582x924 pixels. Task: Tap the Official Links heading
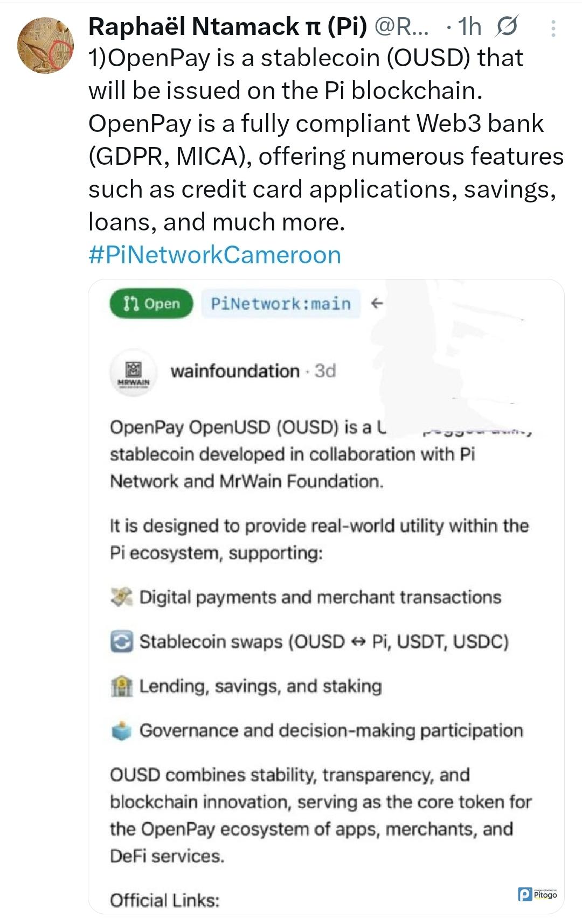[165, 900]
